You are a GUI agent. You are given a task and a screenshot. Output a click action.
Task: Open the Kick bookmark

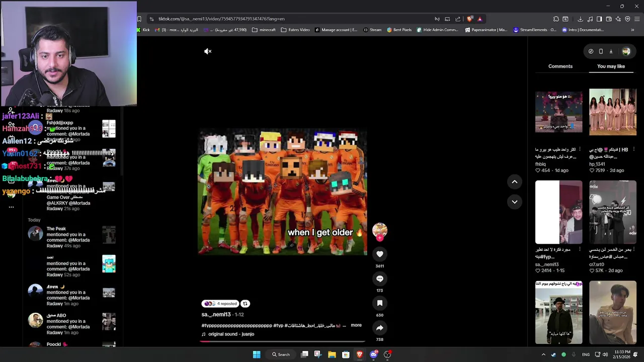143,30
